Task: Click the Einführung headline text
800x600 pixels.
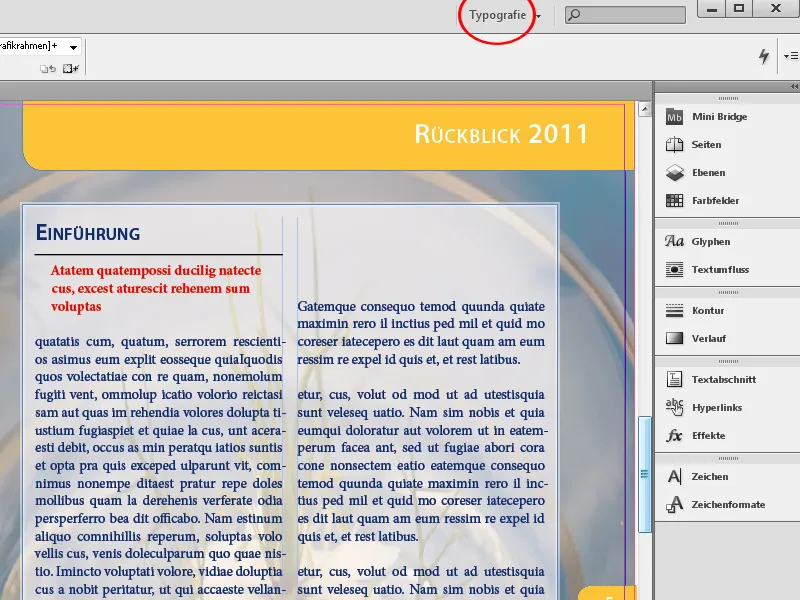Action: click(x=88, y=233)
